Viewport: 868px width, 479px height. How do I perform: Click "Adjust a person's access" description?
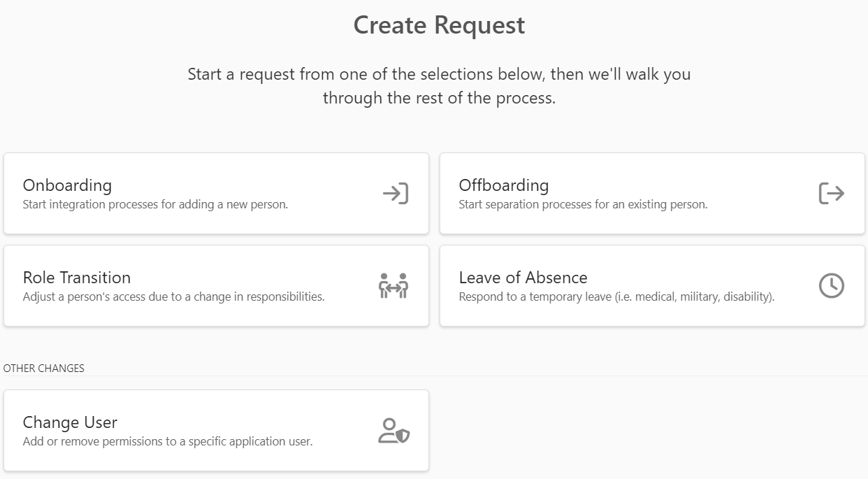173,296
